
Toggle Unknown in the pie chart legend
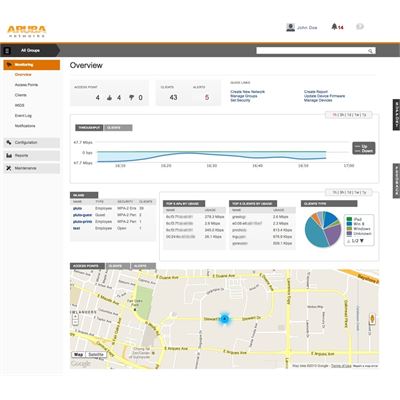coord(359,234)
